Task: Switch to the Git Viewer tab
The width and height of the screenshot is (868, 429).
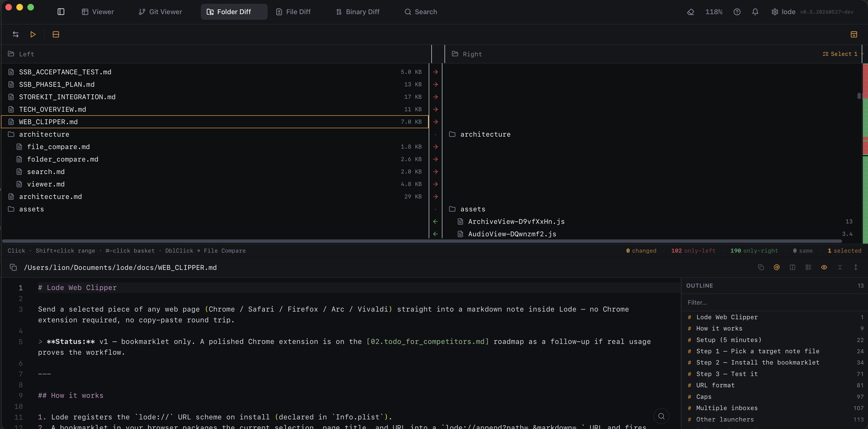Action: coord(161,12)
